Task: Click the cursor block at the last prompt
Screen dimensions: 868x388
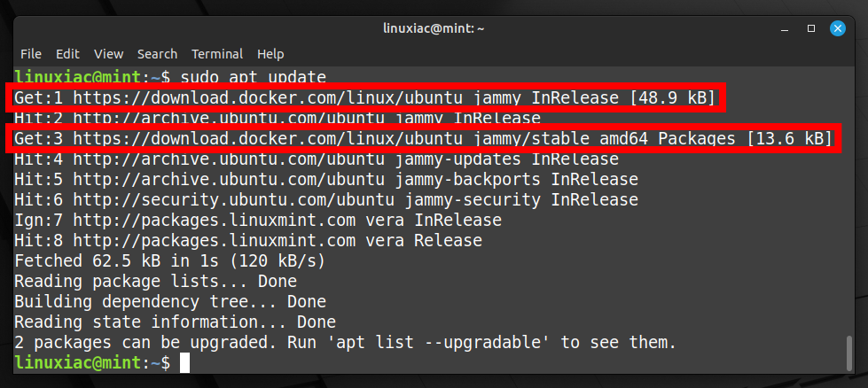Action: pos(185,363)
